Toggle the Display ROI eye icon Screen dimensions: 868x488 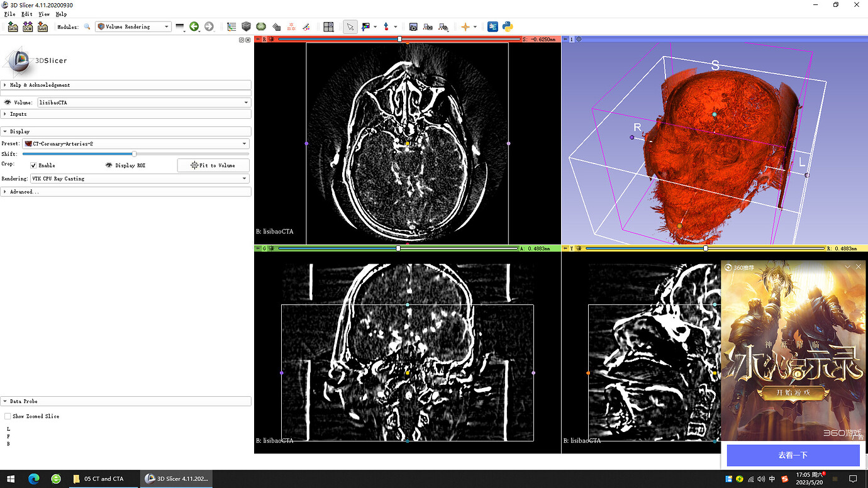point(109,165)
